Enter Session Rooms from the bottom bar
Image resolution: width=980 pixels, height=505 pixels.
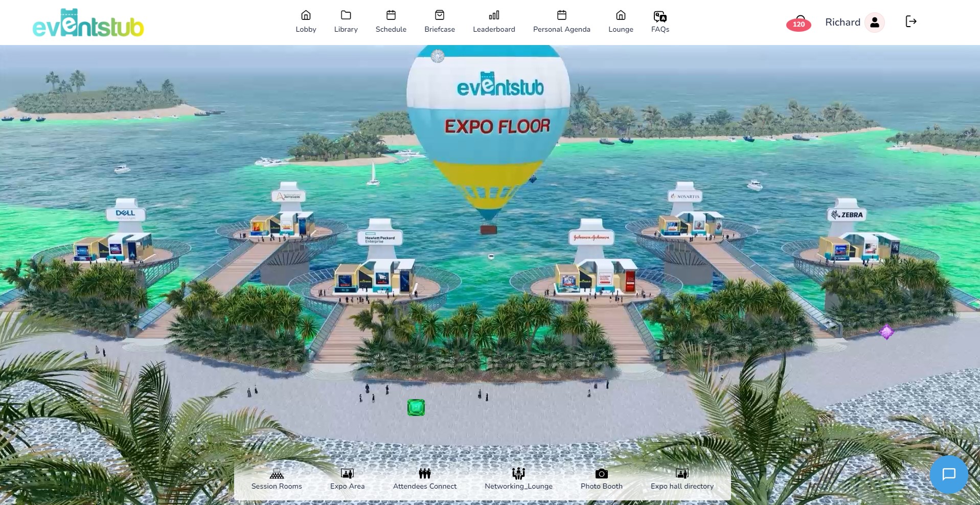tap(277, 479)
